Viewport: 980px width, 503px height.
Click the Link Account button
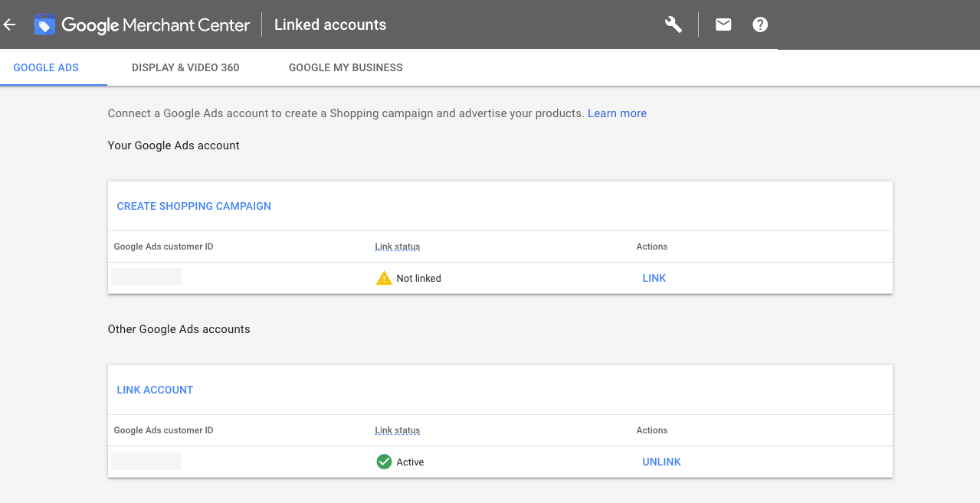point(155,390)
